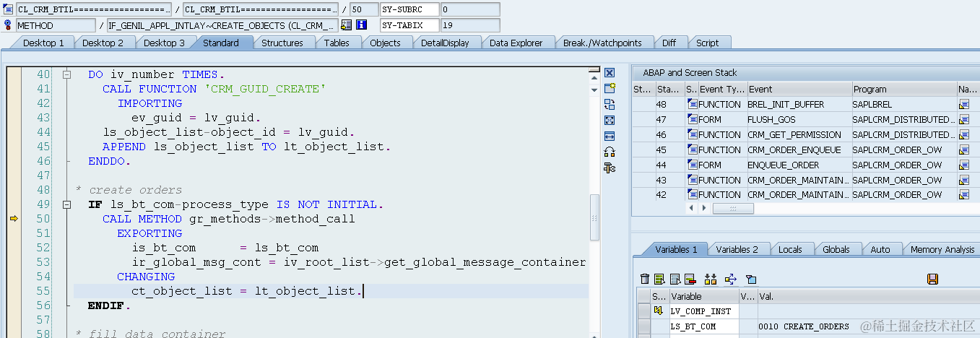Click the SY-TABIX value field showing 19
980x338 pixels.
click(470, 25)
